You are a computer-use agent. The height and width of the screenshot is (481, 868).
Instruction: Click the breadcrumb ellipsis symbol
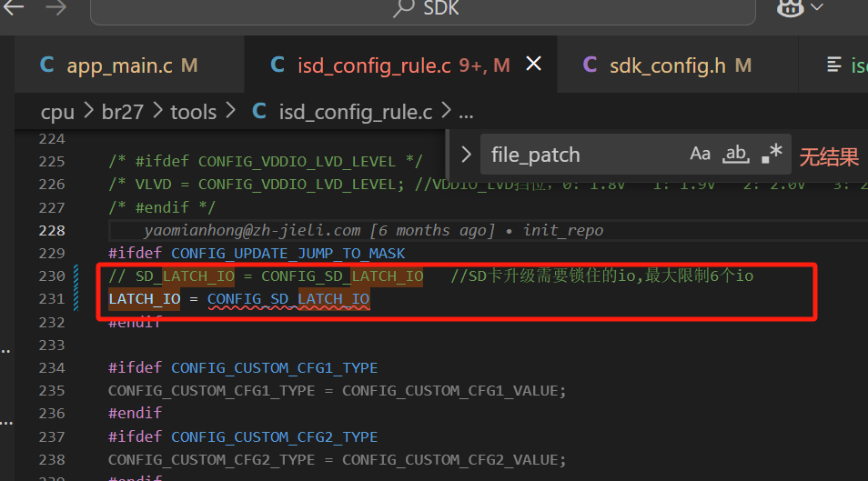(x=466, y=114)
